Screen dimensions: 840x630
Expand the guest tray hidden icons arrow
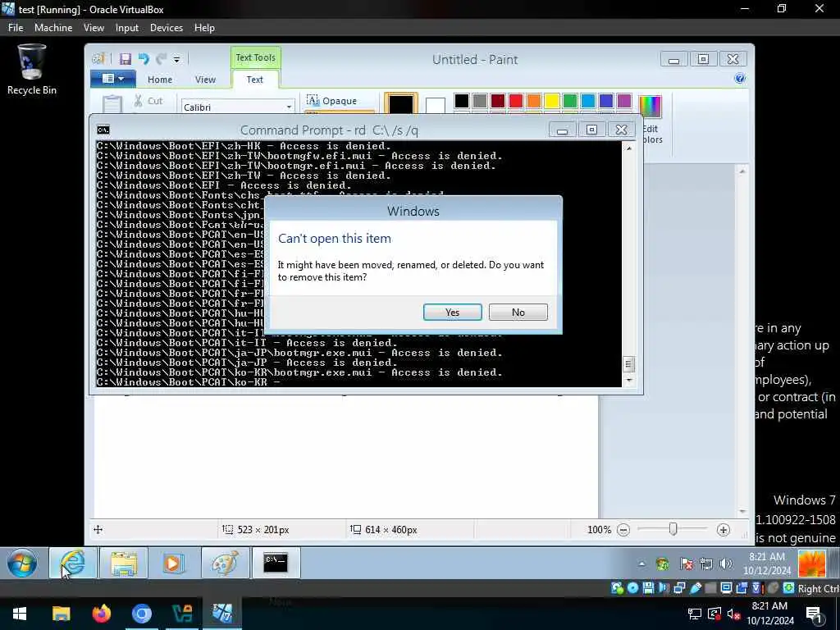pos(641,564)
